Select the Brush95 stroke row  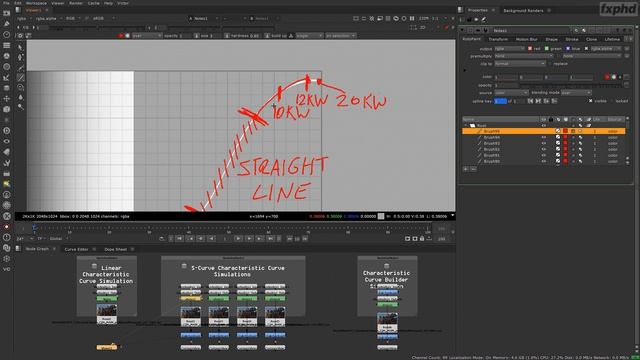tap(544, 131)
